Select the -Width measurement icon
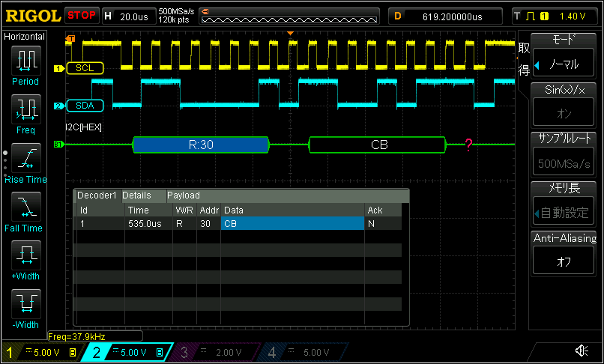604x364 pixels. point(26,304)
